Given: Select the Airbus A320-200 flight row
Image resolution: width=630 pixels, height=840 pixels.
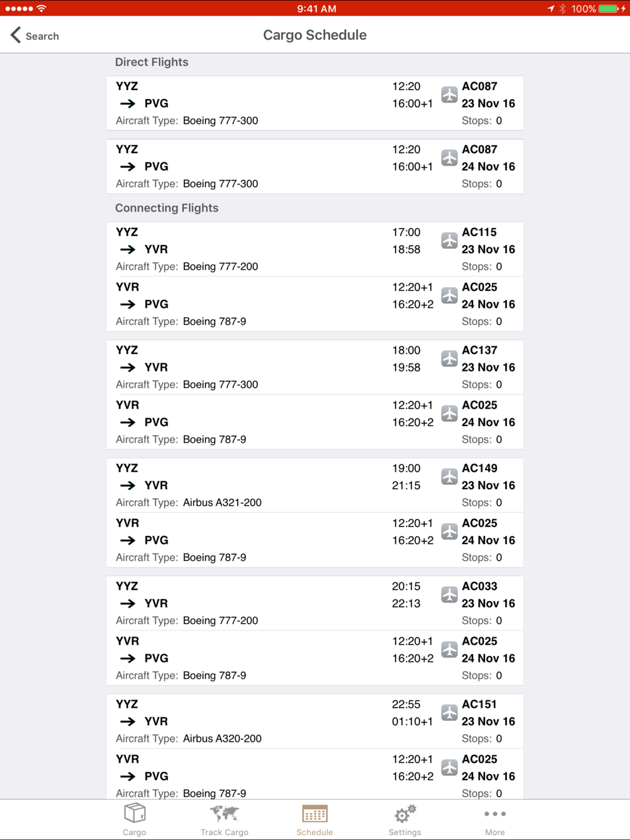Looking at the screenshot, I should [314, 721].
